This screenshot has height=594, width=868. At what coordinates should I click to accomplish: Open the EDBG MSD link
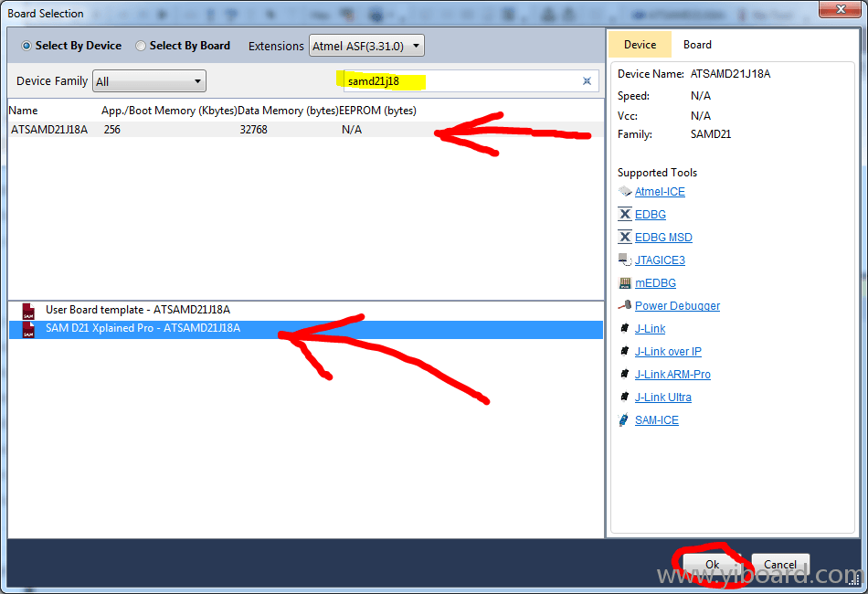663,237
